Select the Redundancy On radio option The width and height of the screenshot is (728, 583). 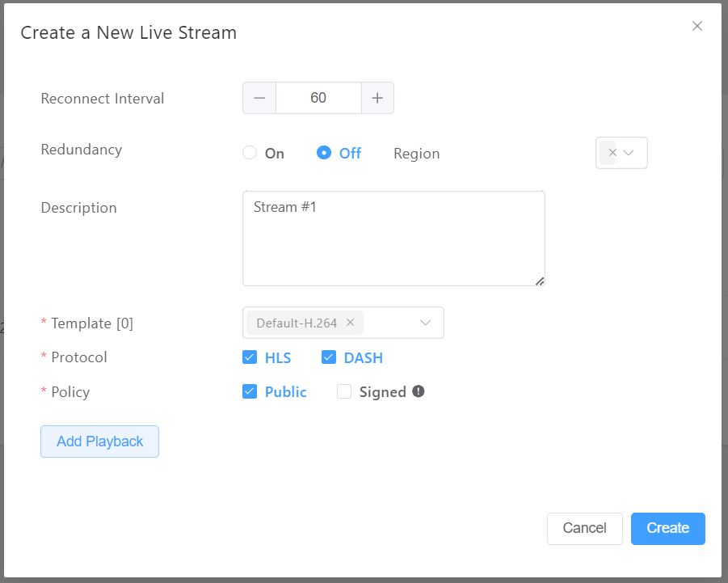tap(250, 153)
